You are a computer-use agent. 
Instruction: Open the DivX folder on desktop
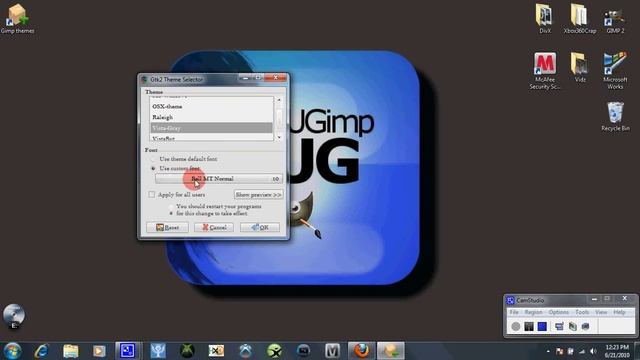click(544, 18)
